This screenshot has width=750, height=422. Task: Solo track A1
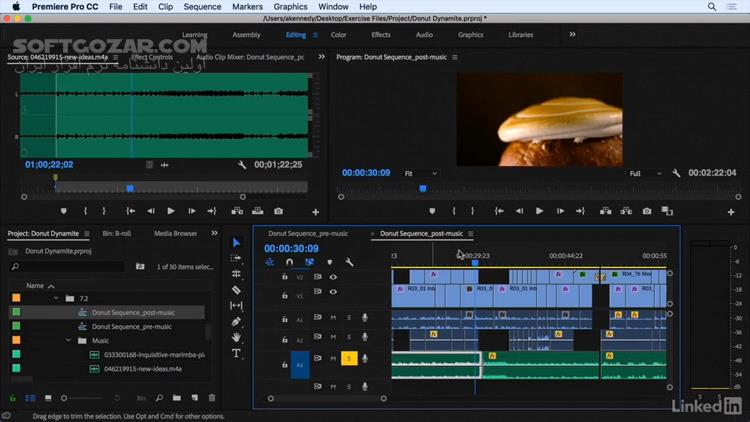tap(349, 318)
